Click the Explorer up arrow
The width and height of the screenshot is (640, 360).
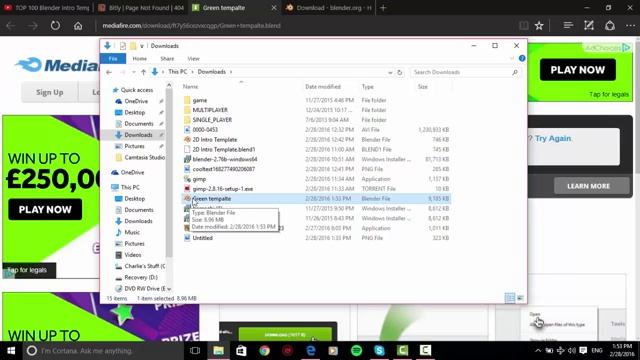coord(143,72)
